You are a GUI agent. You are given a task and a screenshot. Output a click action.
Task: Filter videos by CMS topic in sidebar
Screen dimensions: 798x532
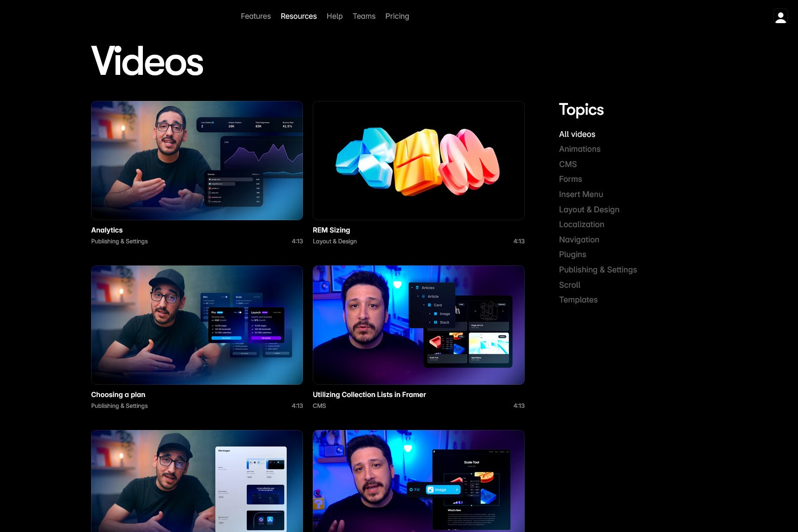(568, 164)
